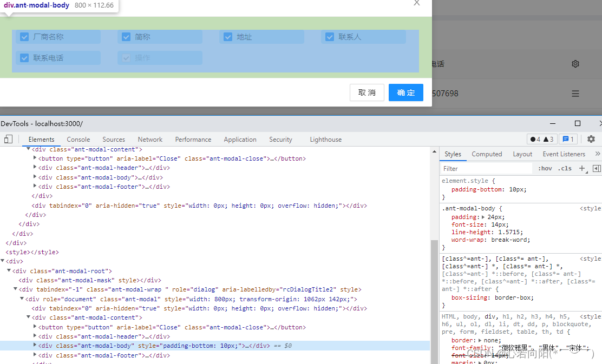Image resolution: width=602 pixels, height=364 pixels.
Task: Toggle the DevTools device toolbar icon
Action: point(8,139)
